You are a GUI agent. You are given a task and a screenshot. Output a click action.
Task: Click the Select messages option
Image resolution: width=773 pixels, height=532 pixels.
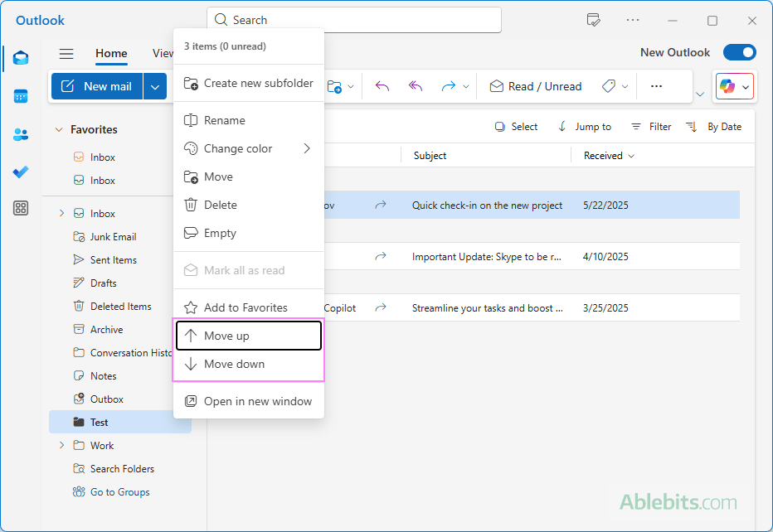pos(516,127)
